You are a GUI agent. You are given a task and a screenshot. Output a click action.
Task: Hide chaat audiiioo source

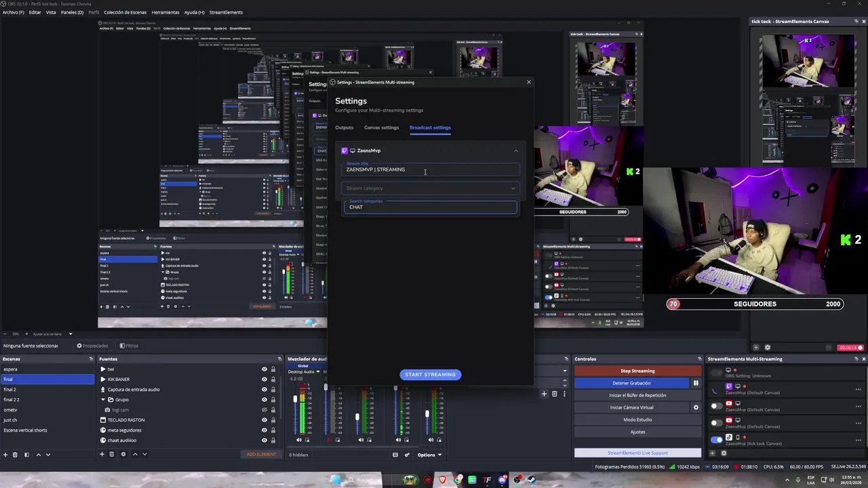(x=264, y=441)
